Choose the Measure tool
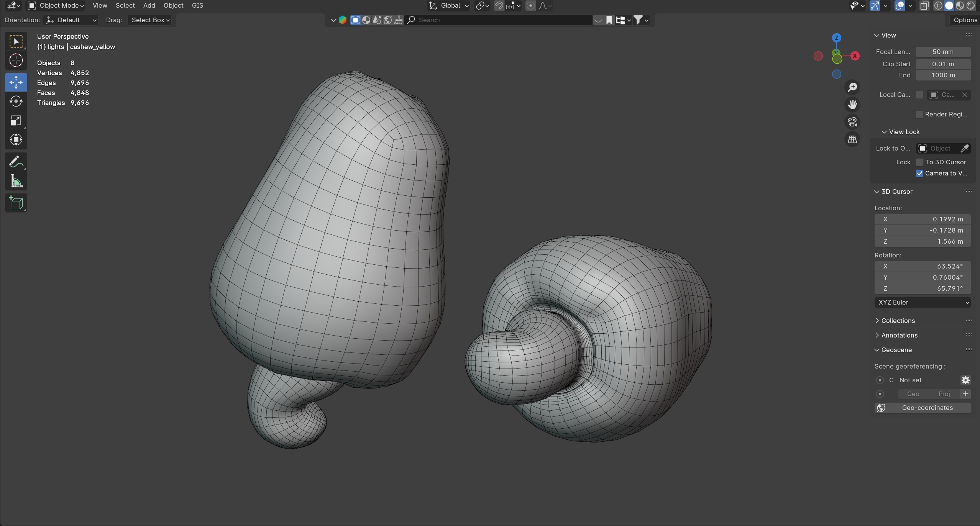Image resolution: width=980 pixels, height=526 pixels. pos(16,181)
